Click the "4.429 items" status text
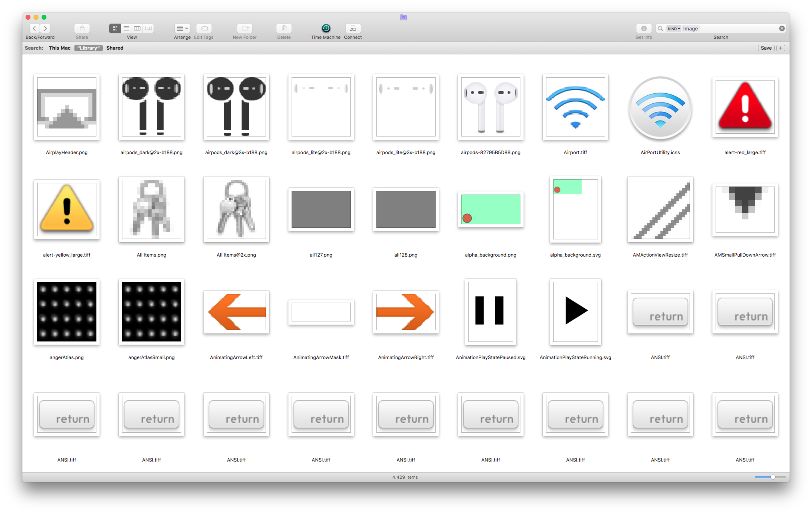 pyautogui.click(x=405, y=477)
